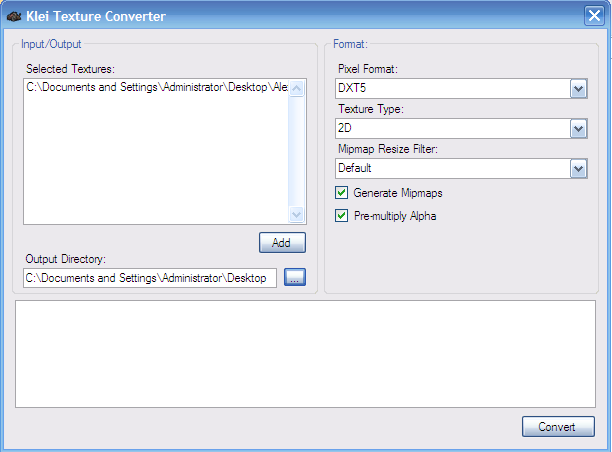Focus the Output Directory text field

150,278
